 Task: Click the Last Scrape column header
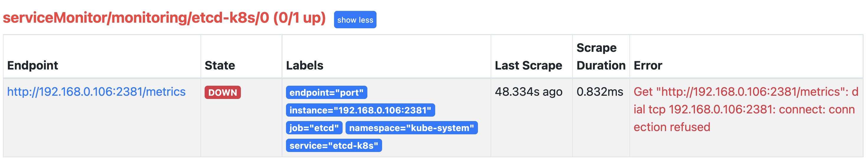click(528, 65)
